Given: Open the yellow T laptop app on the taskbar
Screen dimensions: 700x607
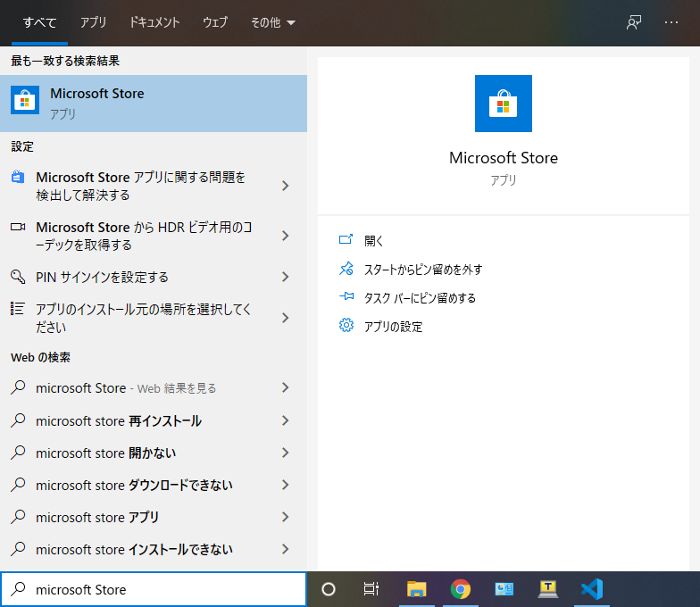Looking at the screenshot, I should 548,589.
